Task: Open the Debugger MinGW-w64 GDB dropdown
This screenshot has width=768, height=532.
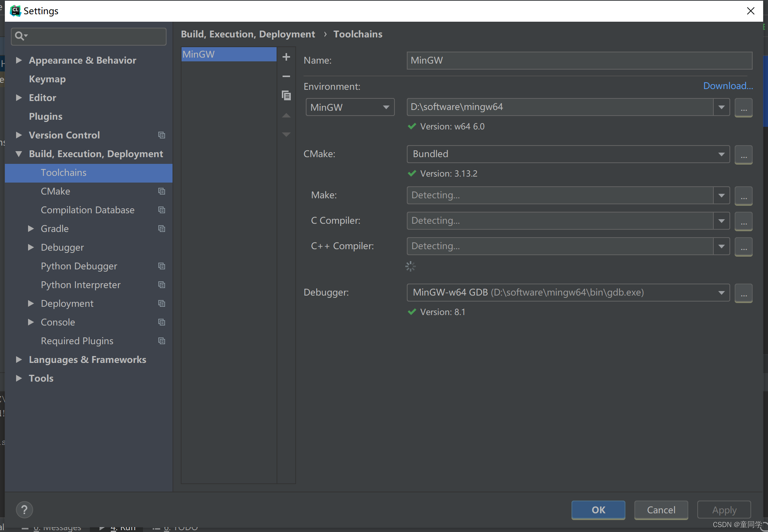Action: (x=568, y=293)
